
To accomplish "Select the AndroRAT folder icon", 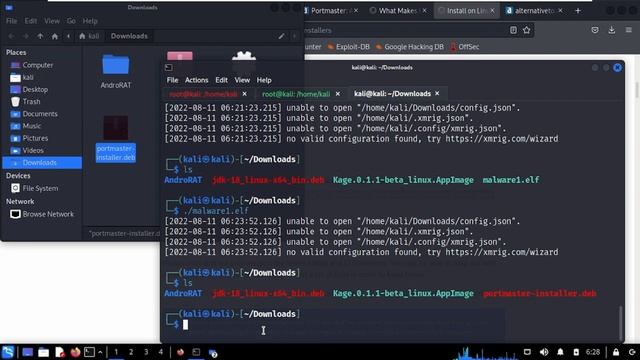I will [x=116, y=65].
